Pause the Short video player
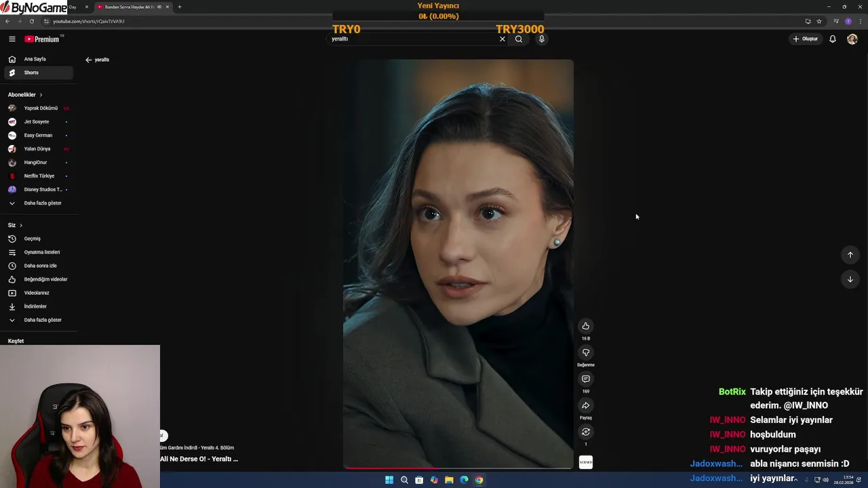Screen dimensions: 868x488 (458, 264)
